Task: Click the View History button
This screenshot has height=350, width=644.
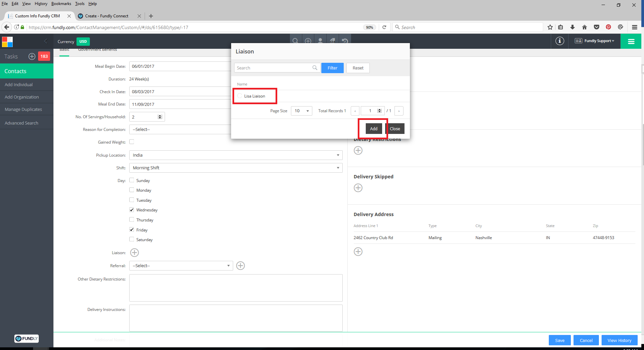Action: (619, 340)
